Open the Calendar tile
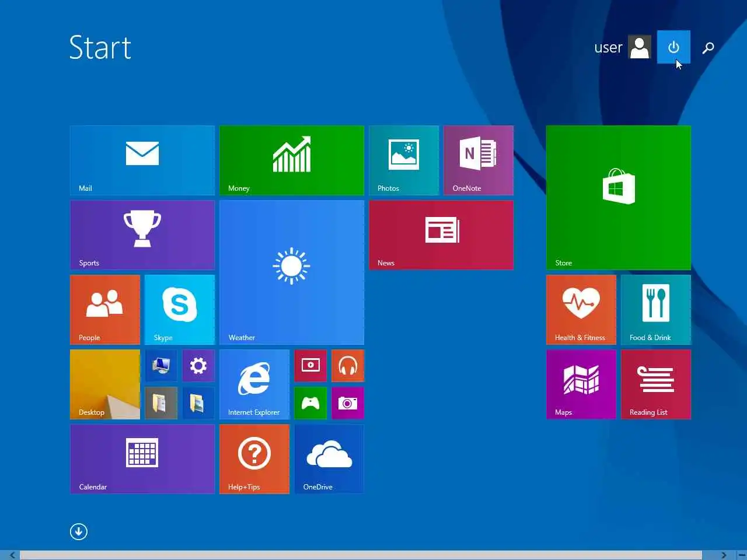 [142, 459]
